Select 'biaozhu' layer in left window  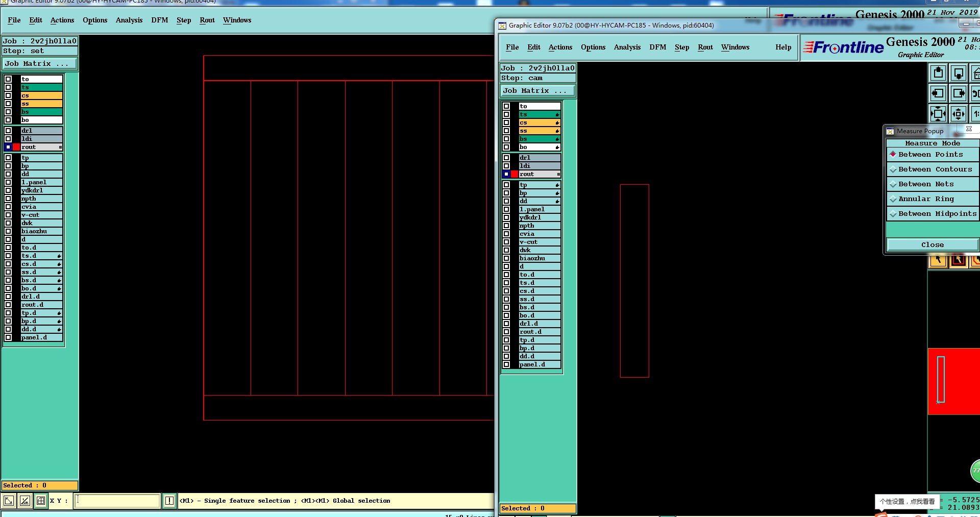pyautogui.click(x=41, y=231)
